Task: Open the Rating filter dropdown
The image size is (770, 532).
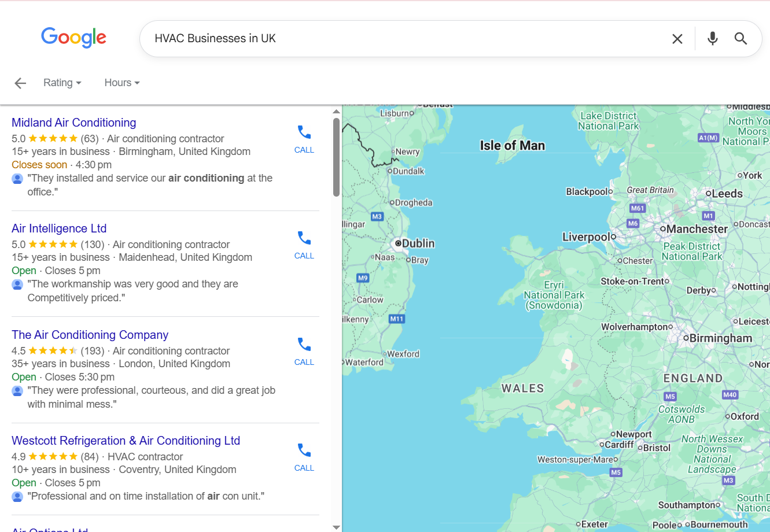Action: coord(62,83)
